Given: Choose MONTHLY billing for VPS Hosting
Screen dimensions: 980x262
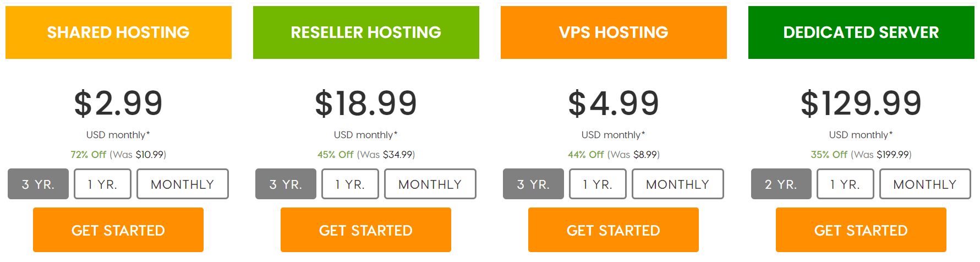Looking at the screenshot, I should [x=678, y=184].
